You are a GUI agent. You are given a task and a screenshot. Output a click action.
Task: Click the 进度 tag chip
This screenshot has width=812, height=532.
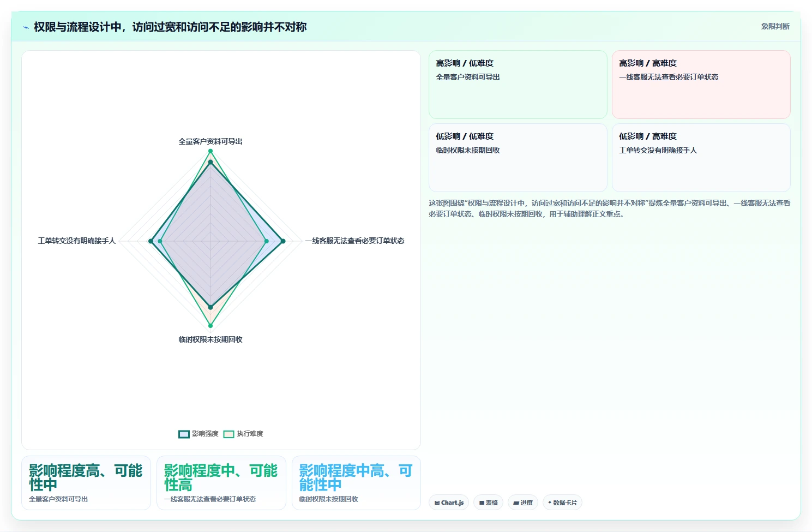coord(523,503)
